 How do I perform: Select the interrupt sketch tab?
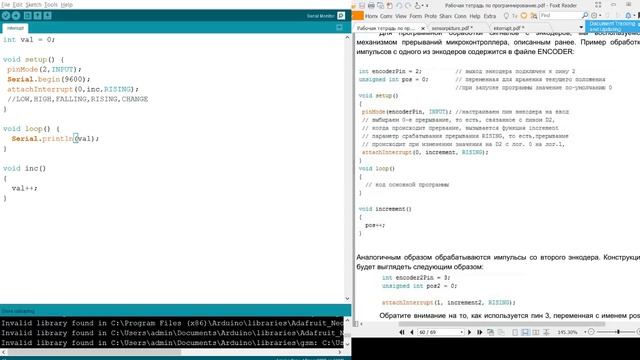(x=15, y=28)
